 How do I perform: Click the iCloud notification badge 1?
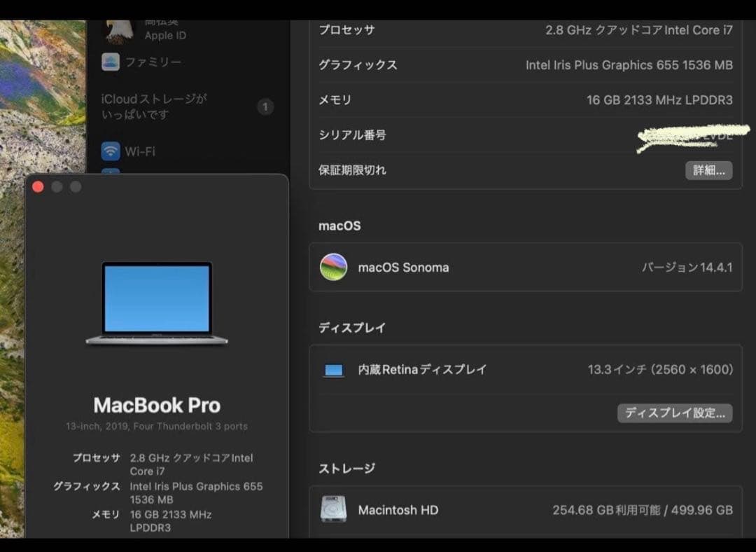tap(265, 106)
